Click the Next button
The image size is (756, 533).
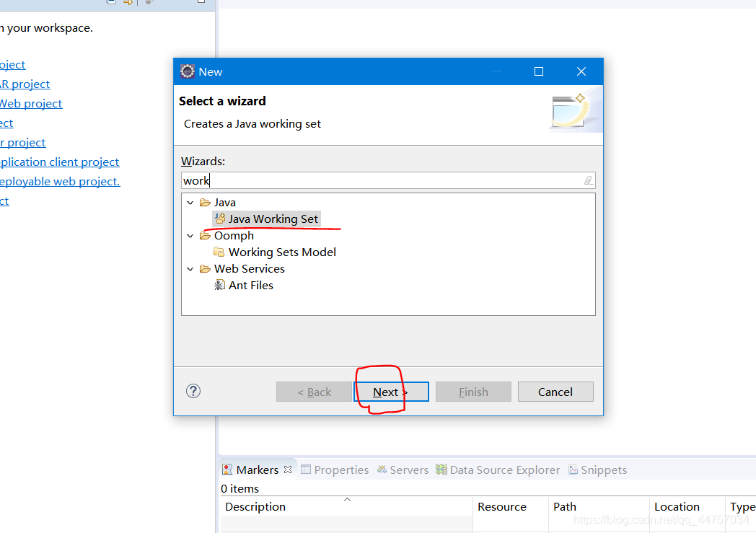pos(391,392)
